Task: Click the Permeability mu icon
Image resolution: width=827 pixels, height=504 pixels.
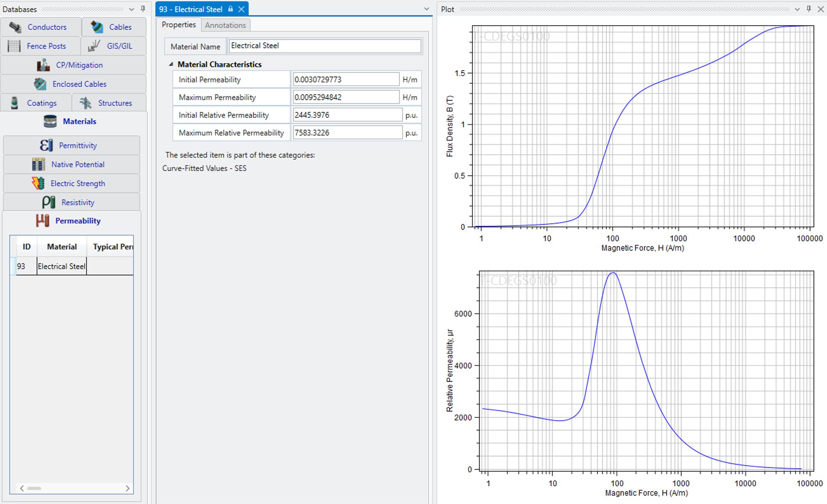Action: pos(43,221)
